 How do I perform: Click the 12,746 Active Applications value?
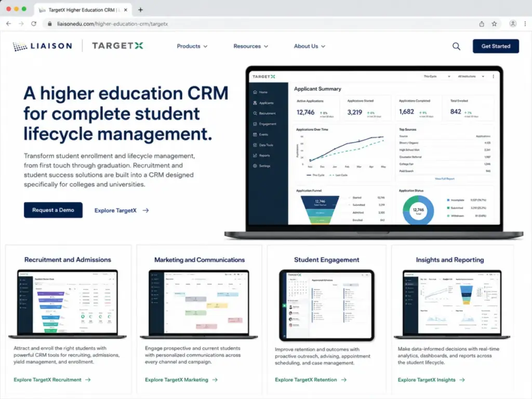[x=305, y=112]
